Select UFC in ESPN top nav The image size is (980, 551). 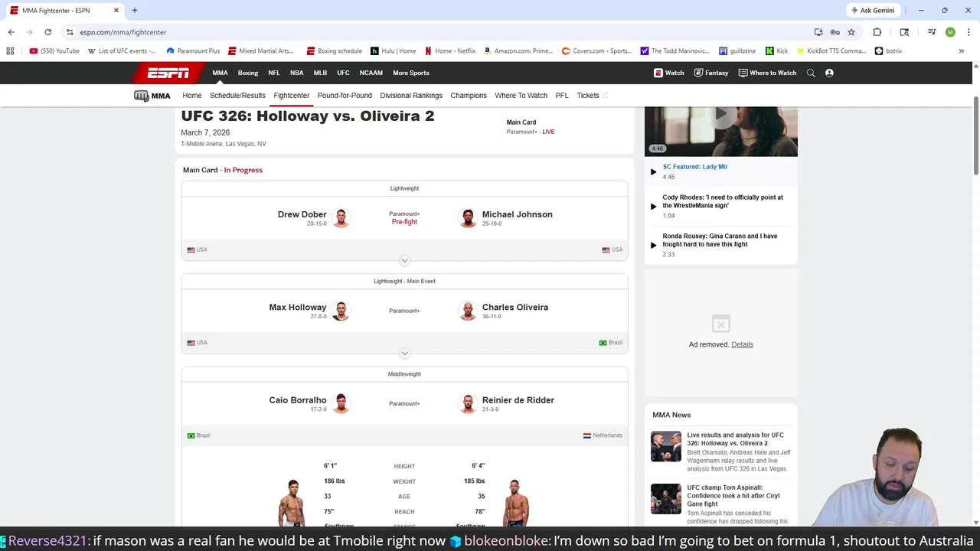(343, 73)
